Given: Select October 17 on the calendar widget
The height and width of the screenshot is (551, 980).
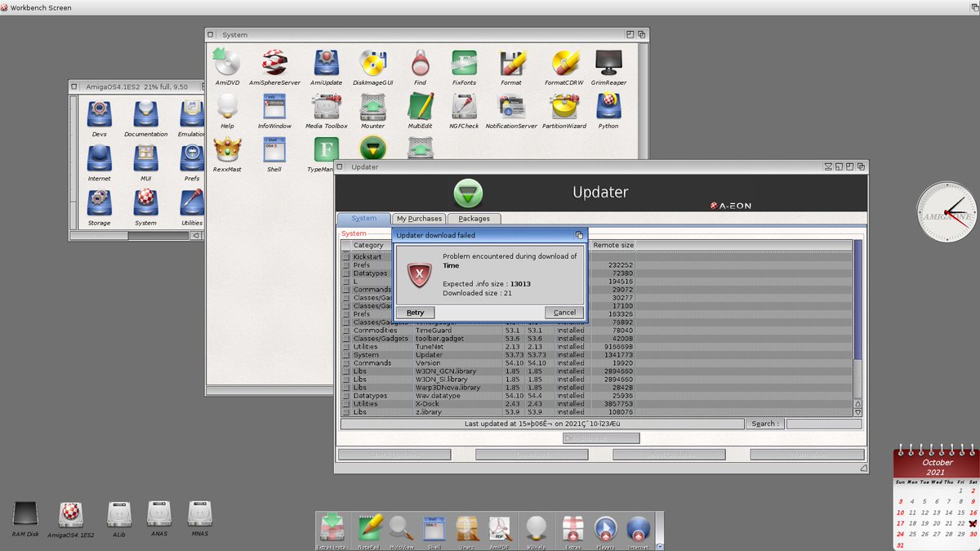Looking at the screenshot, I should pyautogui.click(x=901, y=523).
